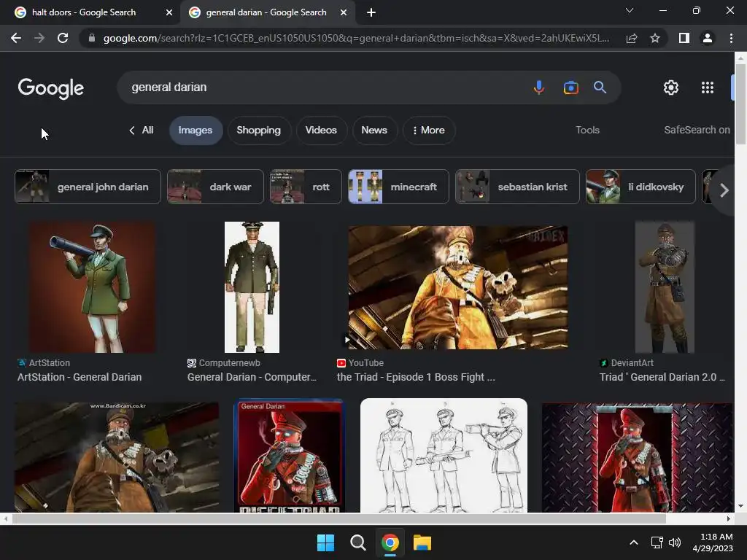747x560 pixels.
Task: Open the Chrome profile icon
Action: (x=708, y=38)
